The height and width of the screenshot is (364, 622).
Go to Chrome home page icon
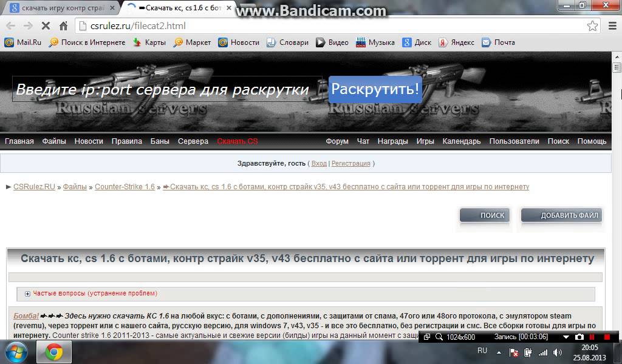pyautogui.click(x=63, y=26)
